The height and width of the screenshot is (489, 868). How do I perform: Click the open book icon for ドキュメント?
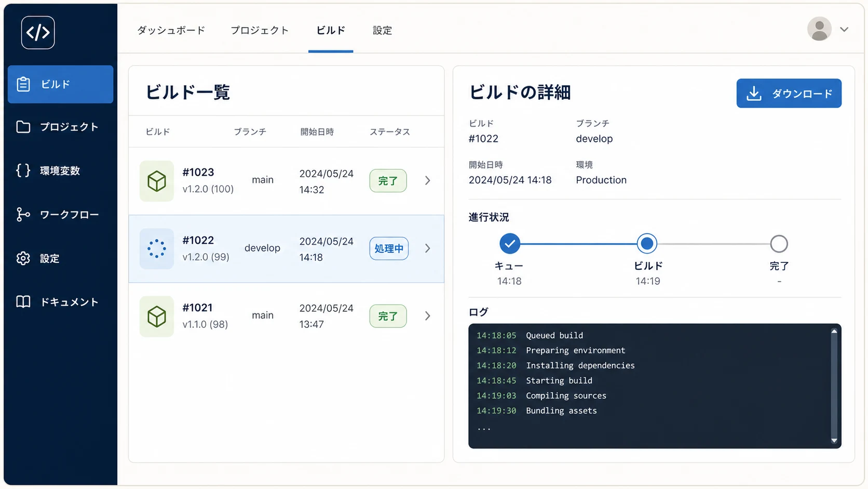[x=23, y=302]
